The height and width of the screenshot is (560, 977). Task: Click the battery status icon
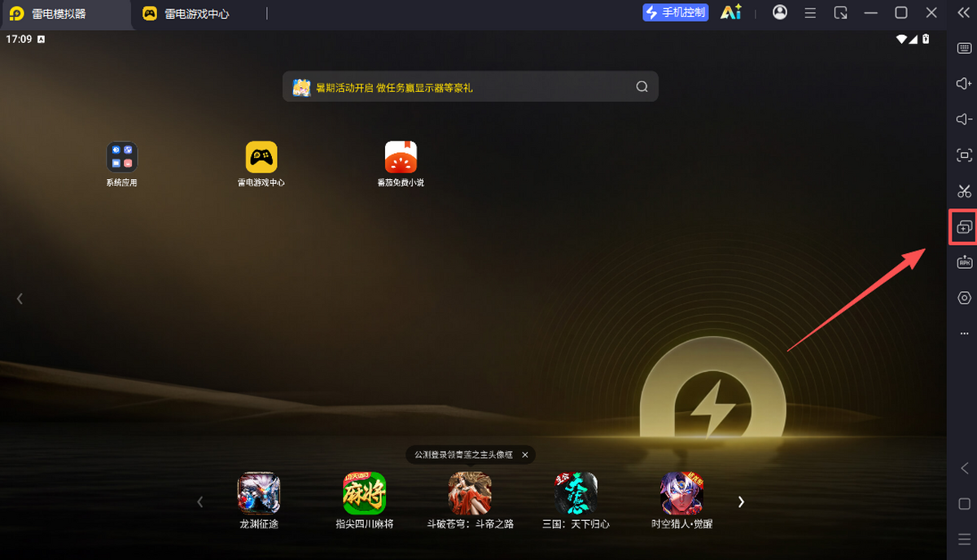pos(926,39)
